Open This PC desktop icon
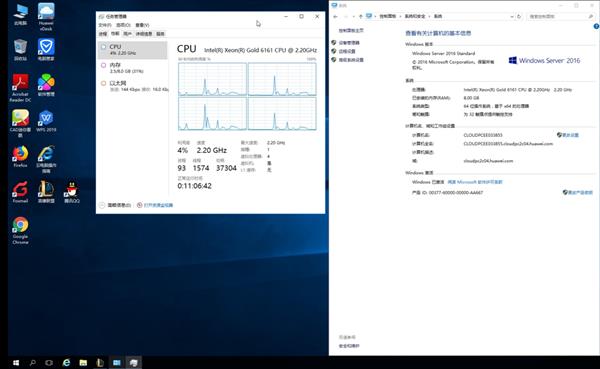 pyautogui.click(x=20, y=14)
